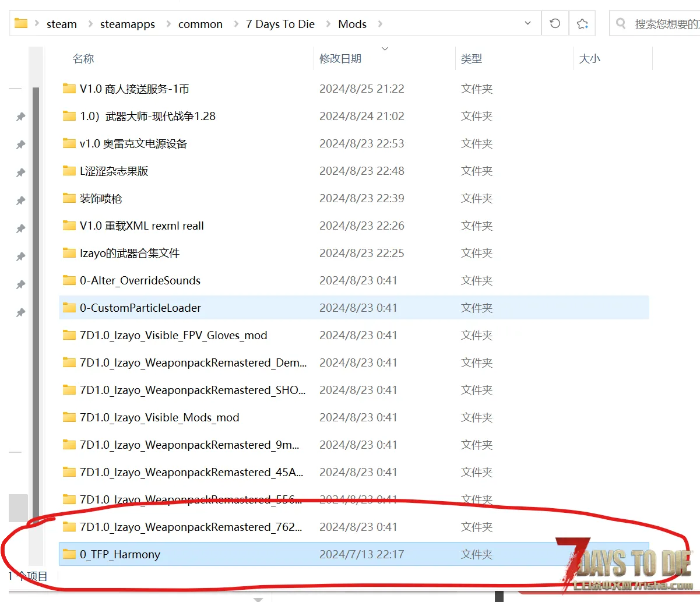Open the address bar history dropdown

tap(527, 23)
